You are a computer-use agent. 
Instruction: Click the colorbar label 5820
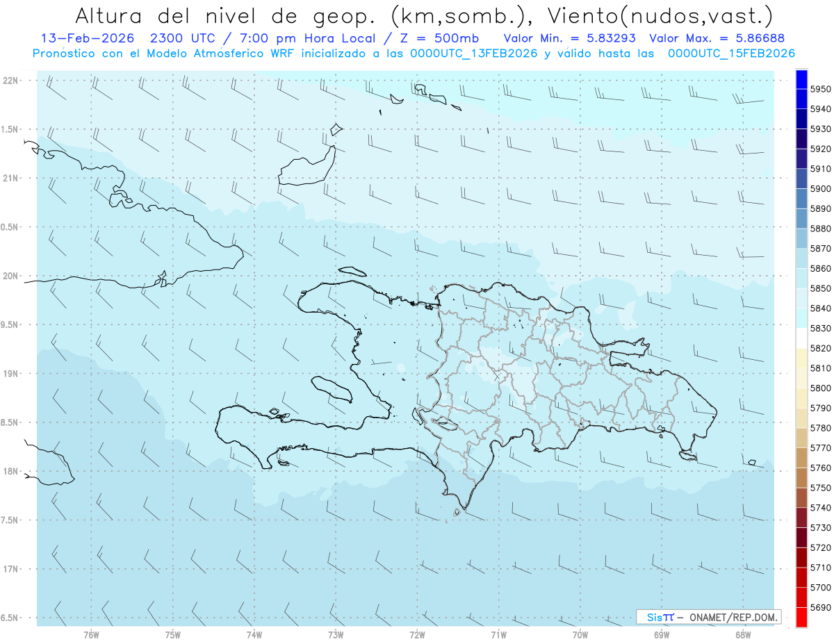point(821,349)
